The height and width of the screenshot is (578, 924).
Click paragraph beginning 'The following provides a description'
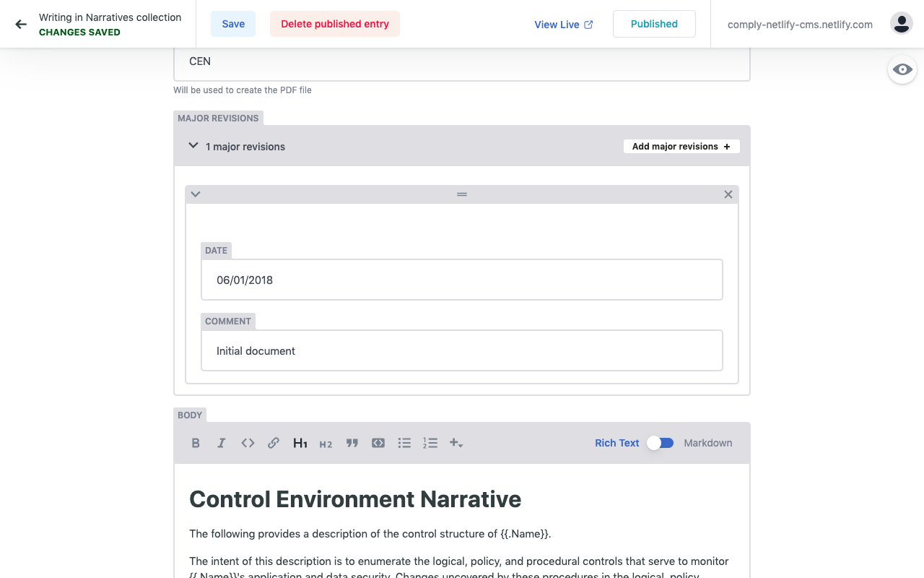[370, 534]
